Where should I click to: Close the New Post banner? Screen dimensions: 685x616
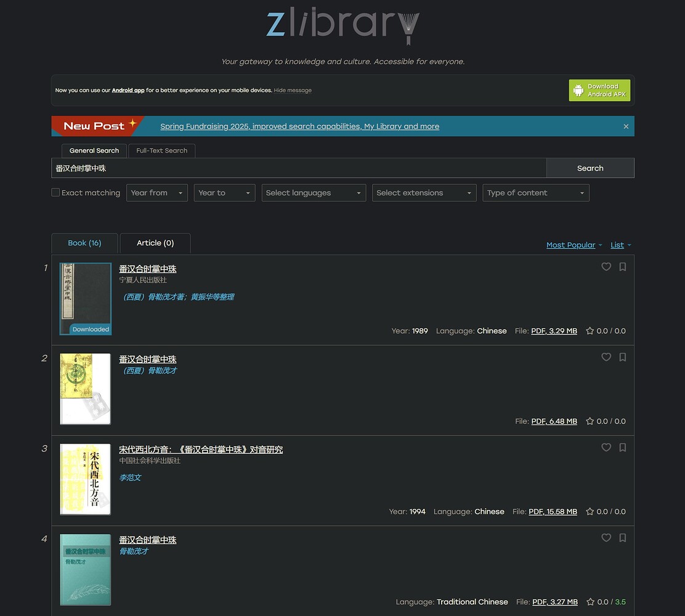626,126
